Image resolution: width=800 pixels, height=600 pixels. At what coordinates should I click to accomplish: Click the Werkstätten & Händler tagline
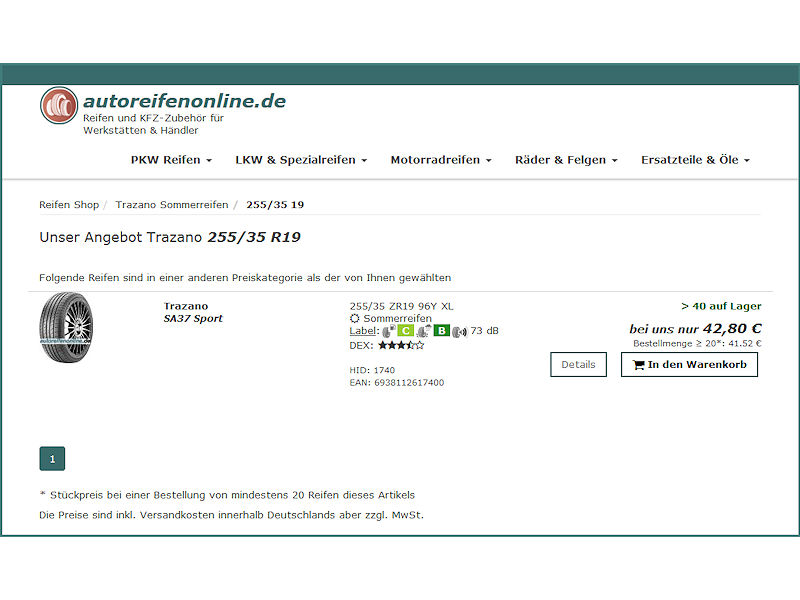pyautogui.click(x=141, y=131)
